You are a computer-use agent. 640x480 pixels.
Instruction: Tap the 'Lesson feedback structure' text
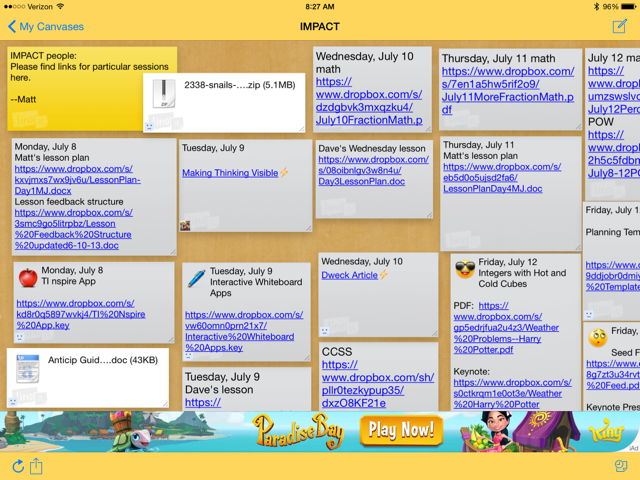(x=69, y=202)
